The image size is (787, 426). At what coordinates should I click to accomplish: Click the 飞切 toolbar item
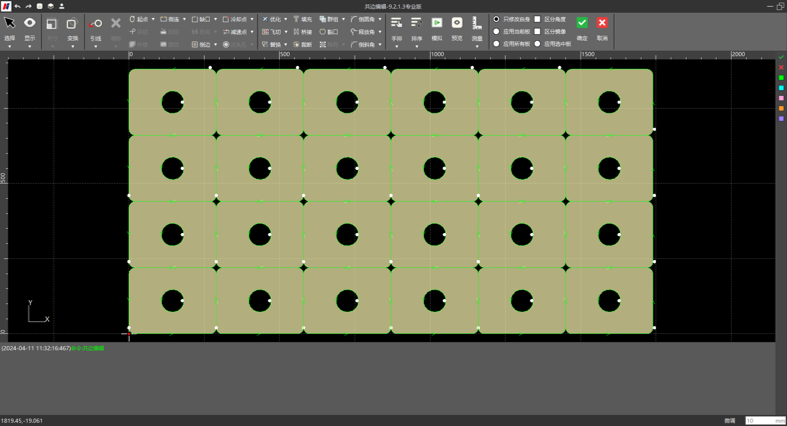pos(272,32)
